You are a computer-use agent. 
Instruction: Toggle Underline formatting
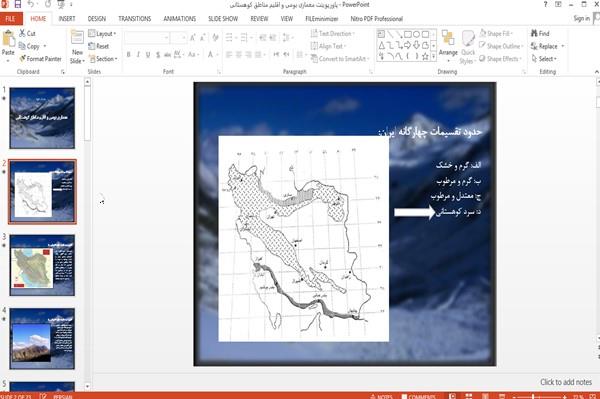[148, 55]
